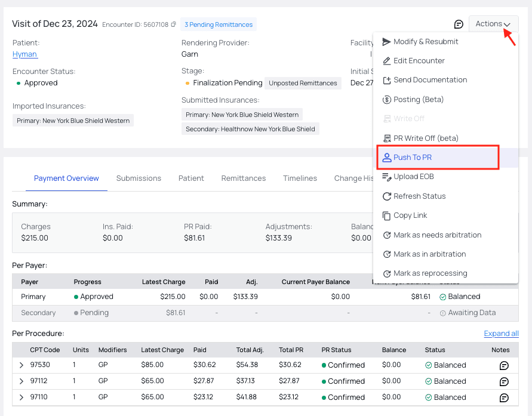532x416 pixels.
Task: Expand the CPT 97530 procedure row
Action: point(21,365)
